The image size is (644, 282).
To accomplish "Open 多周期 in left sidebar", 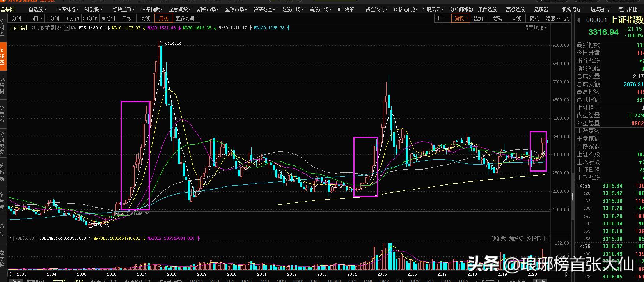I will point(2,201).
